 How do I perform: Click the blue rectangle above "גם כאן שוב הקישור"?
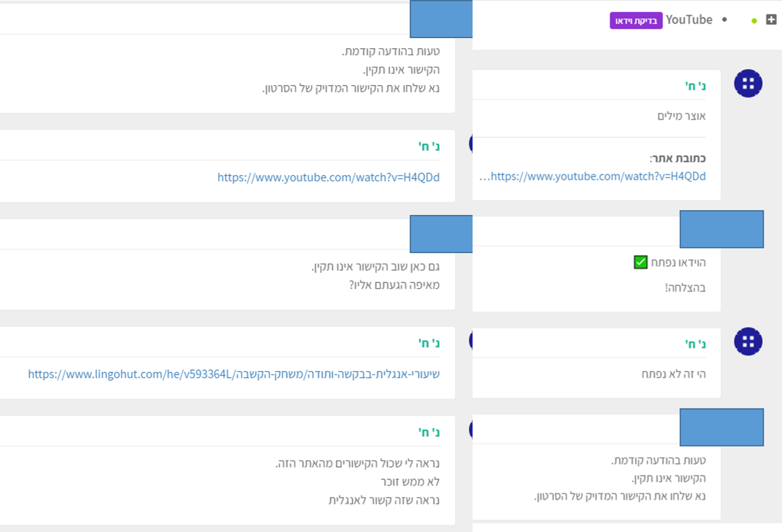click(x=441, y=234)
